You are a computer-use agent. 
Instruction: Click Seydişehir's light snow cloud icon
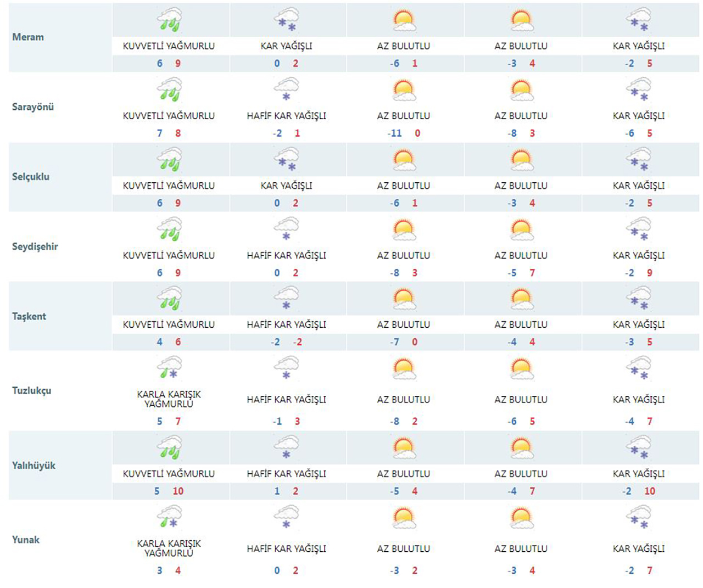286,229
